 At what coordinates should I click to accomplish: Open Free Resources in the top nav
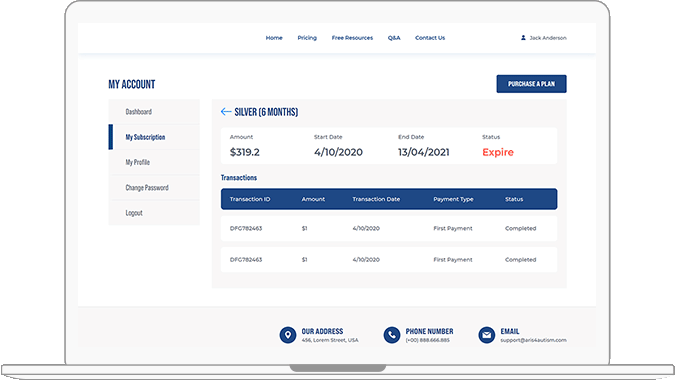point(352,38)
